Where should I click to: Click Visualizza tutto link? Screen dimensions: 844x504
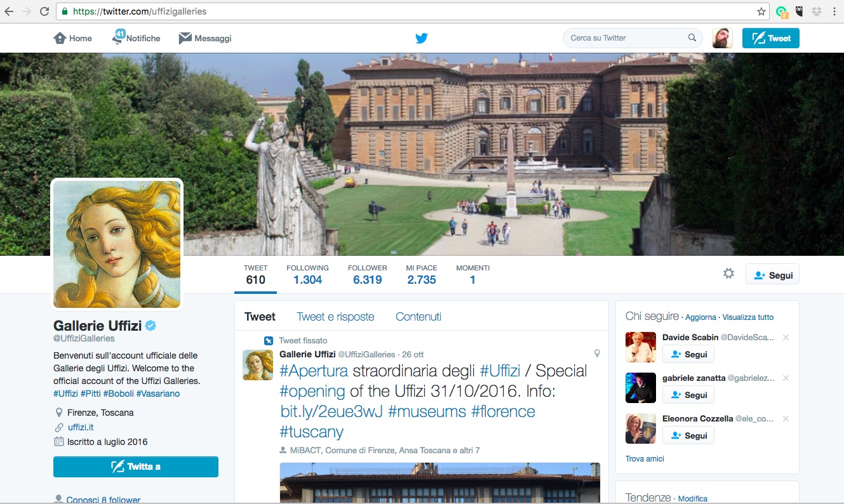pyautogui.click(x=748, y=317)
